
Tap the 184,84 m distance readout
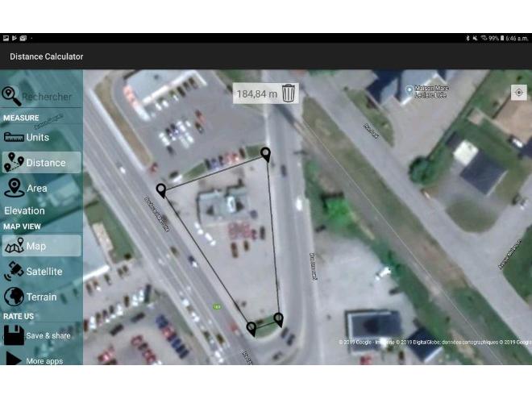point(257,94)
